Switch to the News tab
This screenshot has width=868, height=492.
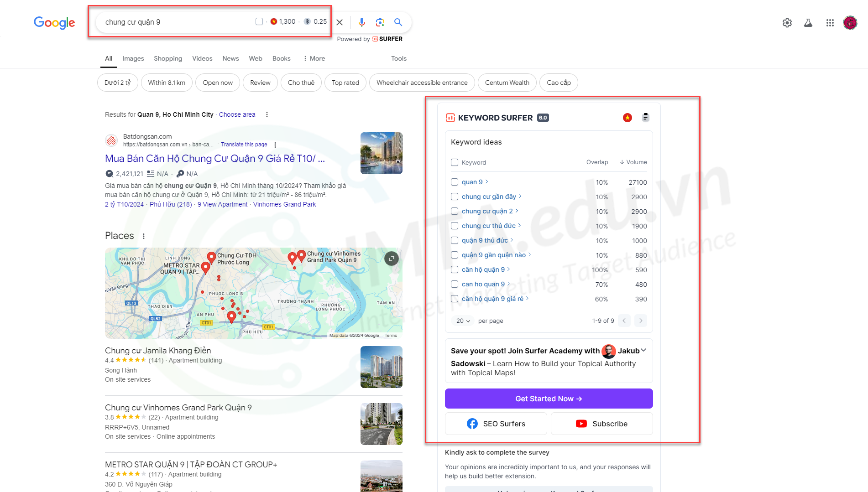pyautogui.click(x=230, y=58)
